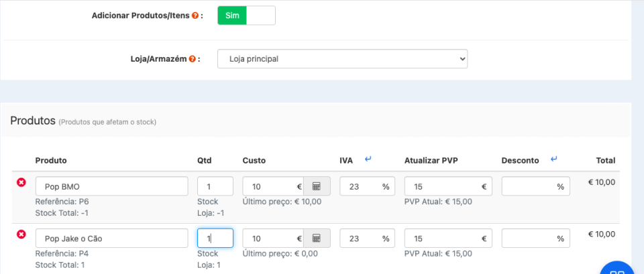
Task: Click the help icon beside Adicionar Produtos/Itens
Action: [195, 15]
